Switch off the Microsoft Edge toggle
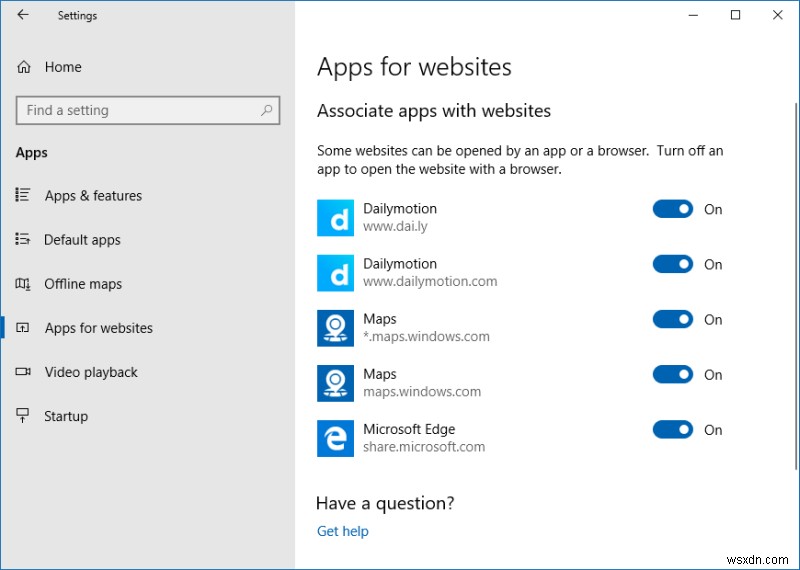This screenshot has height=570, width=800. [672, 430]
